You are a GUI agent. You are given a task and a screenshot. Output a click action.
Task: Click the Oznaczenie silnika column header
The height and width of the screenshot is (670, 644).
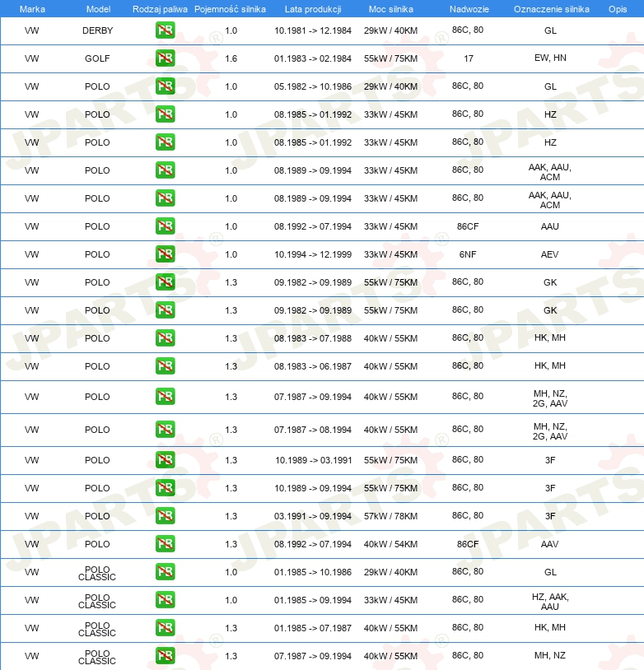pos(551,9)
